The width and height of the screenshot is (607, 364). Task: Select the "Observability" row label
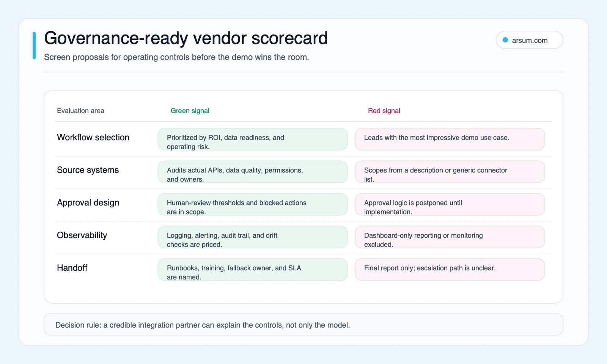pyautogui.click(x=82, y=235)
